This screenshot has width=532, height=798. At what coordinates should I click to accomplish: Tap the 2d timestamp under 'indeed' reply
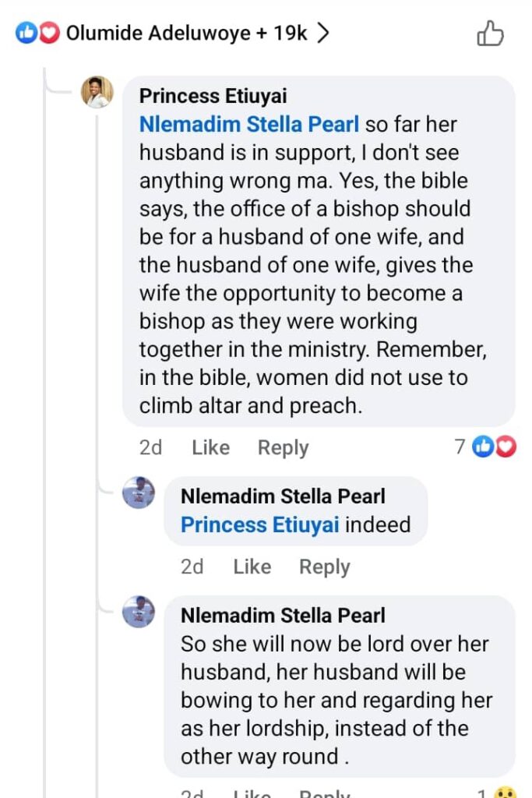tap(192, 567)
